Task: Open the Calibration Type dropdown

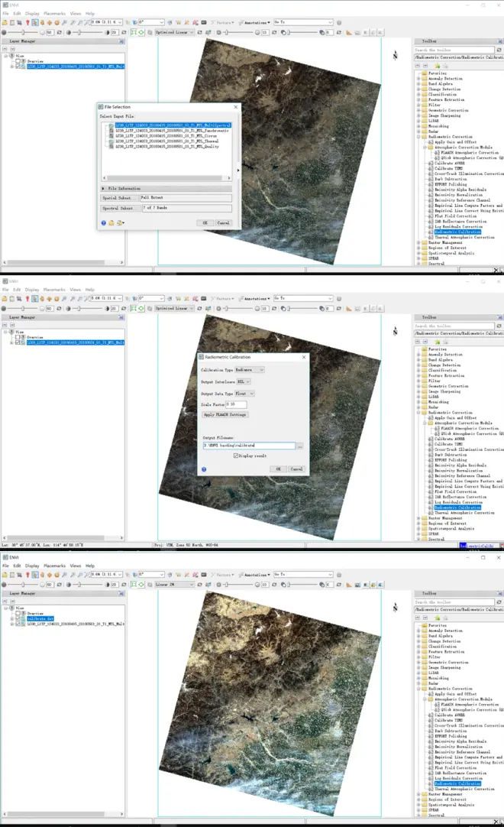Action: (x=250, y=370)
